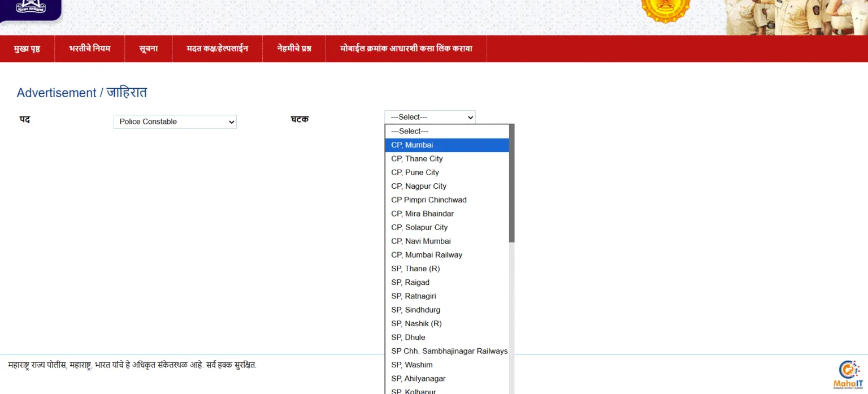Viewport: 868px width, 394px height.
Task: Select SP Chh. Sambhajinagar Railways option
Action: (449, 351)
